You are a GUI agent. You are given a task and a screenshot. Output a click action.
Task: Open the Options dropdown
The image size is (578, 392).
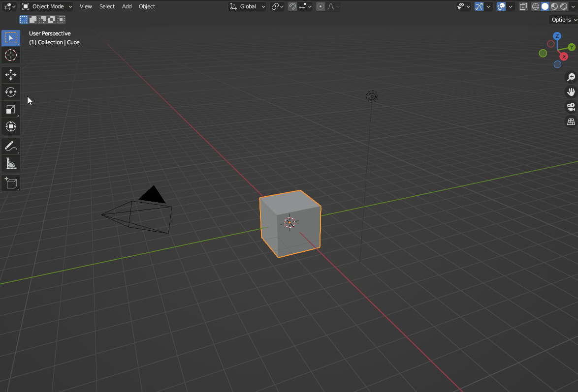pyautogui.click(x=563, y=20)
